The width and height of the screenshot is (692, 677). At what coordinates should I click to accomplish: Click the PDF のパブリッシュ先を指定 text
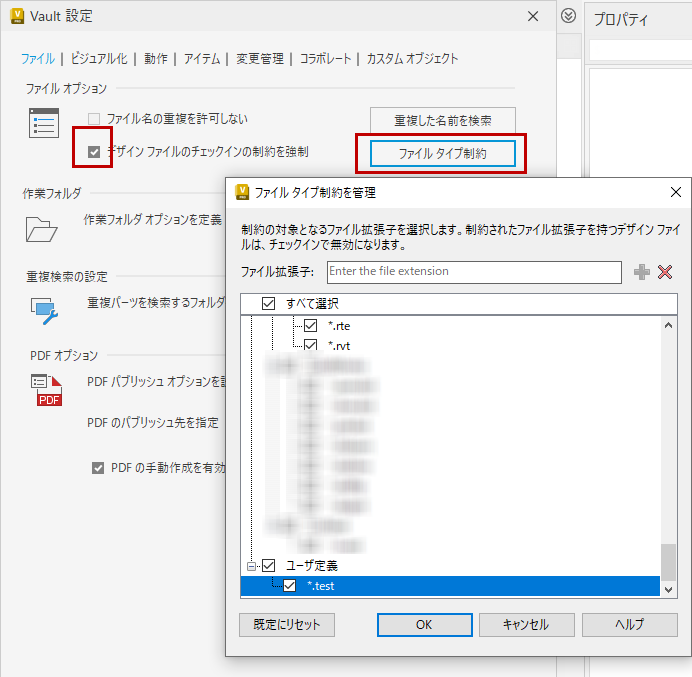[x=153, y=422]
